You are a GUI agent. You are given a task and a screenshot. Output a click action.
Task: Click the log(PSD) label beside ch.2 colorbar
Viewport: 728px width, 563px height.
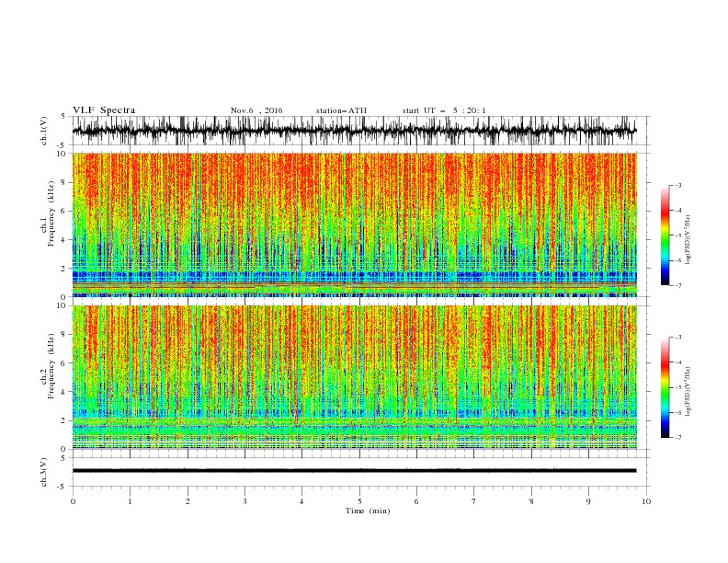(688, 391)
